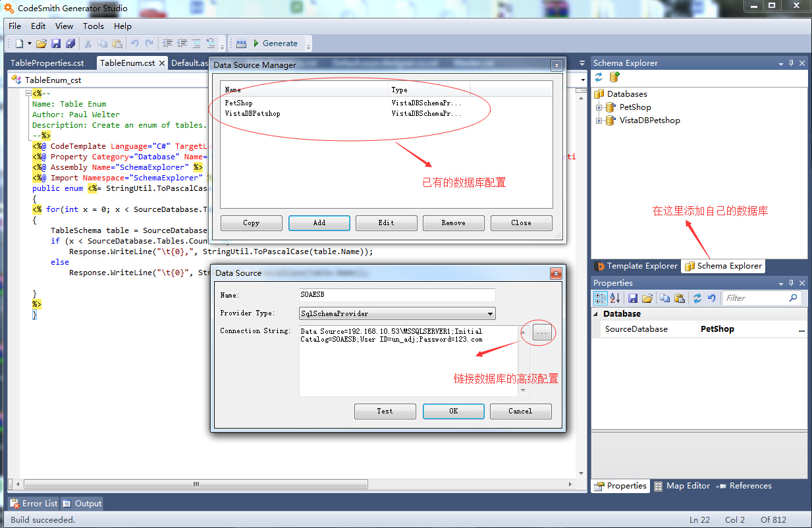The height and width of the screenshot is (528, 812).
Task: Run the Generate command
Action: point(275,43)
